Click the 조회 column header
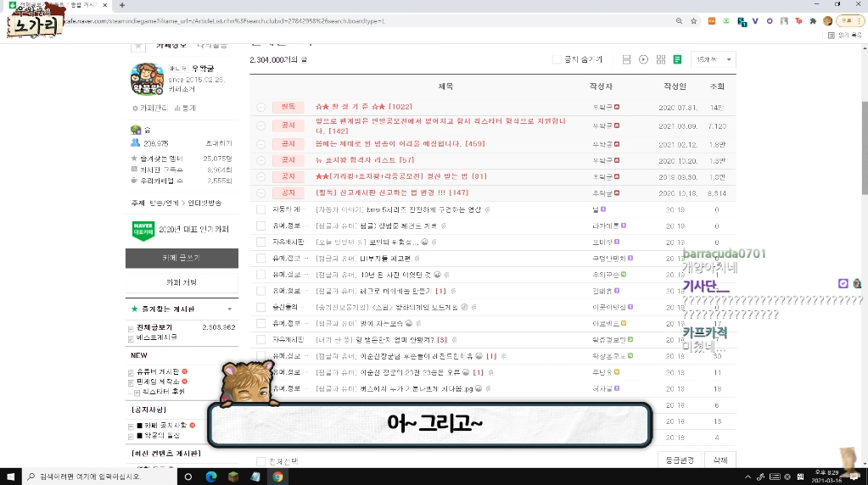Viewport: 868px width, 485px height. [x=717, y=86]
